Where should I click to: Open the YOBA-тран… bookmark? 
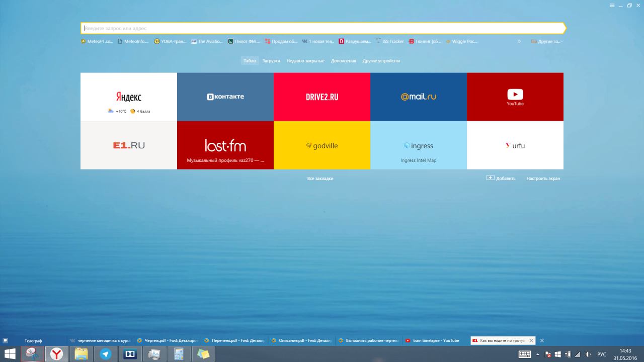click(171, 41)
